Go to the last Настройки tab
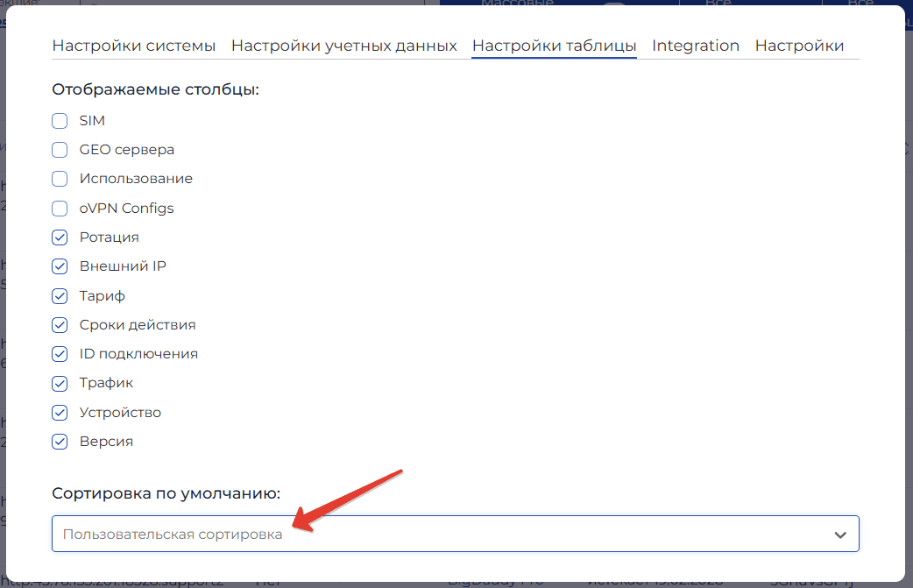913x588 pixels. [x=799, y=46]
